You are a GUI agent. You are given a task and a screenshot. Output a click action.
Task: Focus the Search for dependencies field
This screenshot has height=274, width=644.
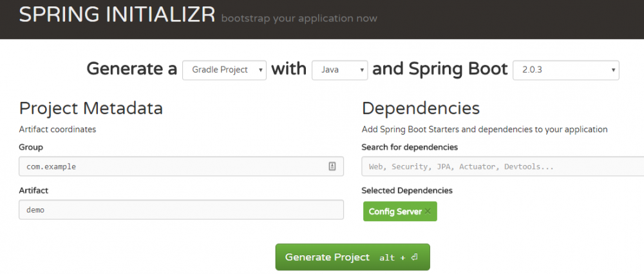pyautogui.click(x=503, y=166)
